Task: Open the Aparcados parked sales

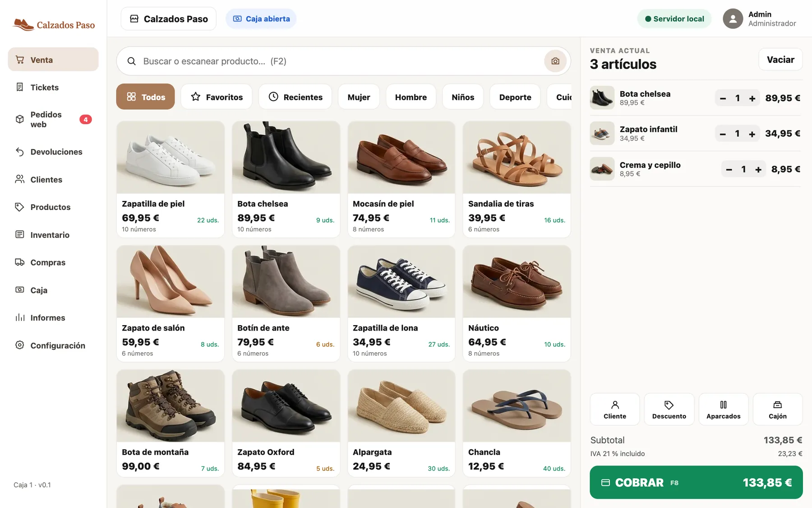Action: [x=724, y=409]
